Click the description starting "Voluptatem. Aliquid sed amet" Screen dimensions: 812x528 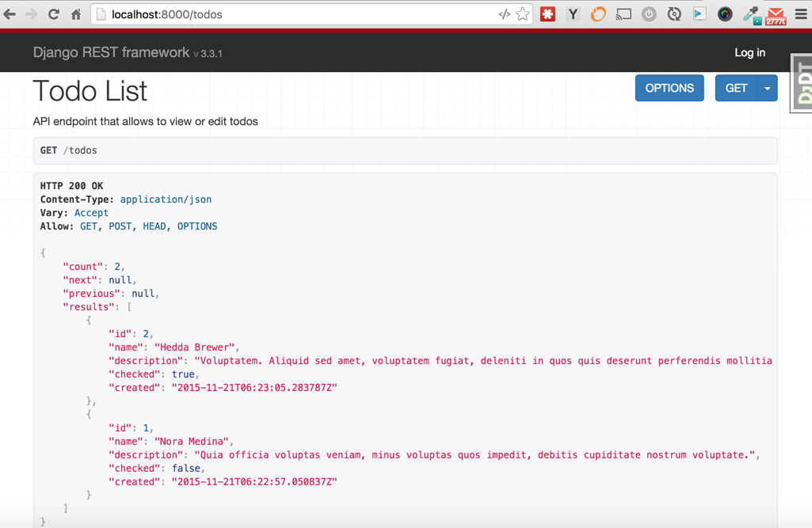[x=483, y=361]
